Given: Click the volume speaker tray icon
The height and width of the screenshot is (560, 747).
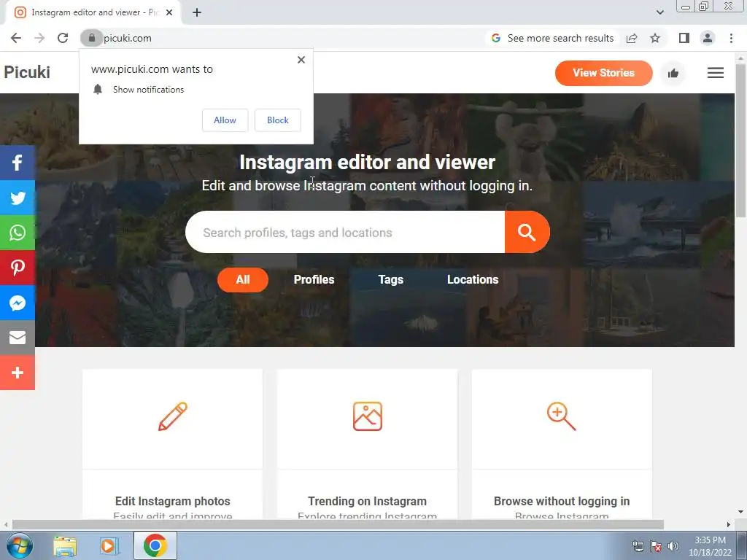Looking at the screenshot, I should [673, 546].
